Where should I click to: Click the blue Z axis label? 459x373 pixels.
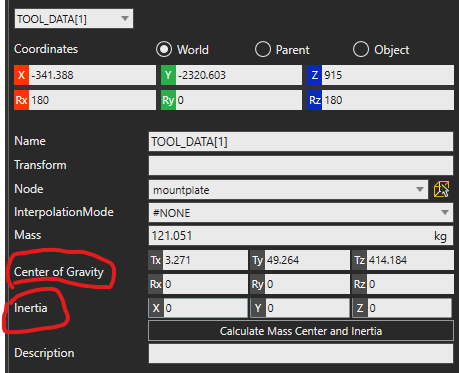(314, 75)
